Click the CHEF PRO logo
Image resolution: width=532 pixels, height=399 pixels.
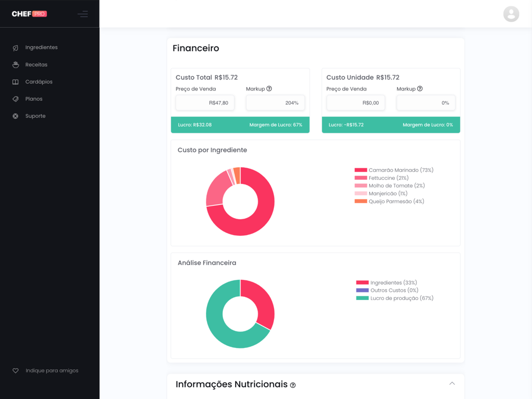tap(29, 14)
